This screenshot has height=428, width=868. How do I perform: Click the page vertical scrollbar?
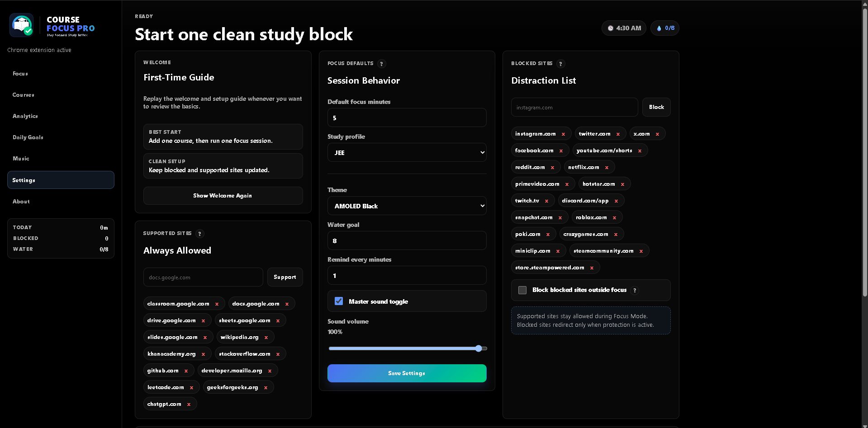coord(865,154)
